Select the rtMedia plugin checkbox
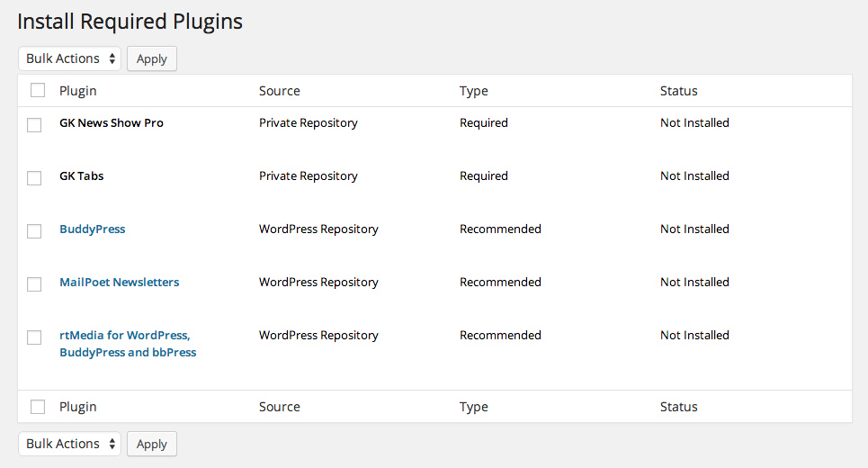The image size is (868, 468). click(34, 337)
